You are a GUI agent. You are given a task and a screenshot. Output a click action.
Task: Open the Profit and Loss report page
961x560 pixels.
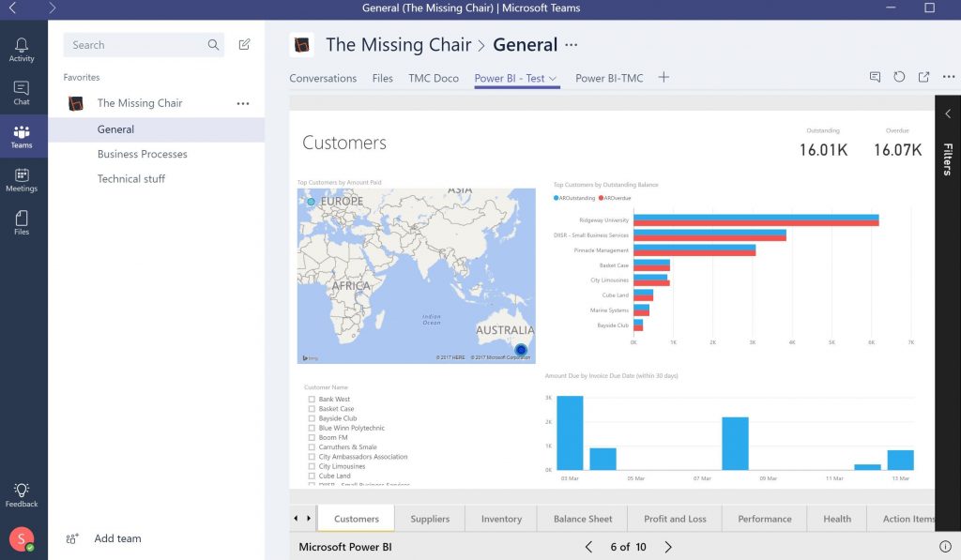[x=675, y=519]
